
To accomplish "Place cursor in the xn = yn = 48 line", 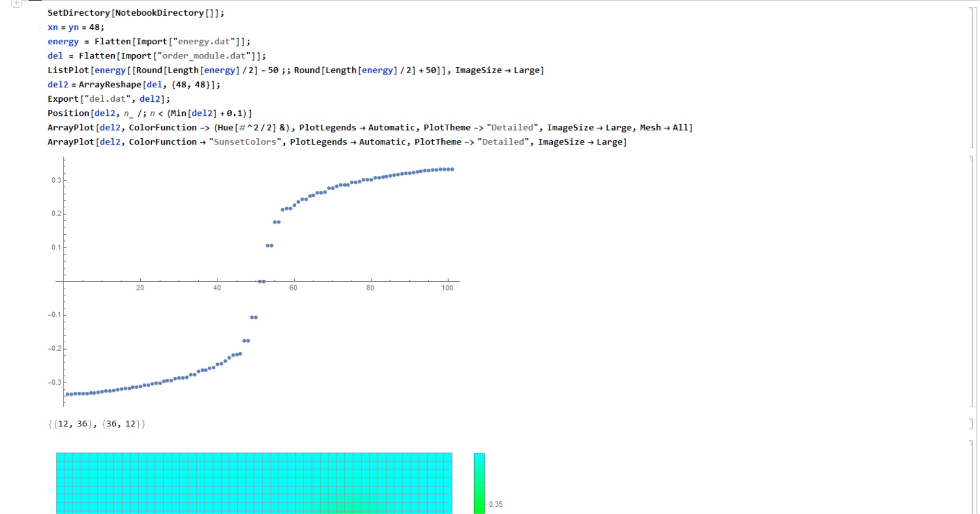I will point(76,27).
